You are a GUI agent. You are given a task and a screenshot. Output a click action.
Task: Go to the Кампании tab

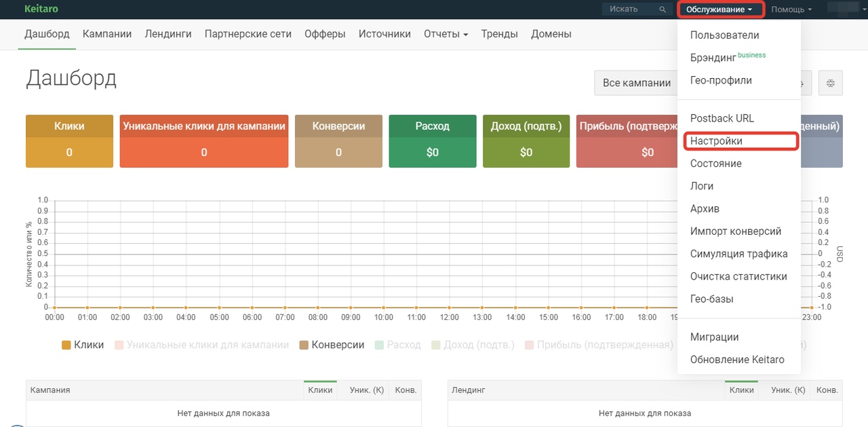[x=107, y=34]
